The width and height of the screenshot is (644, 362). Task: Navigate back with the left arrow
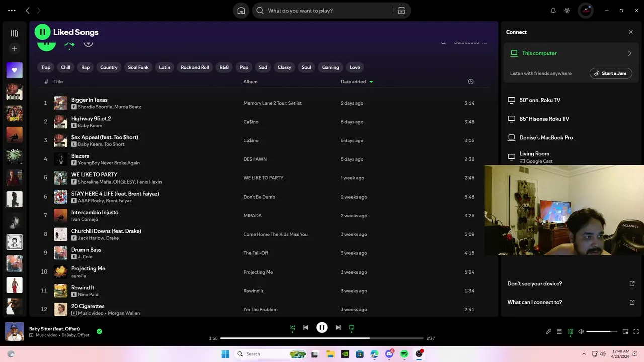point(28,10)
